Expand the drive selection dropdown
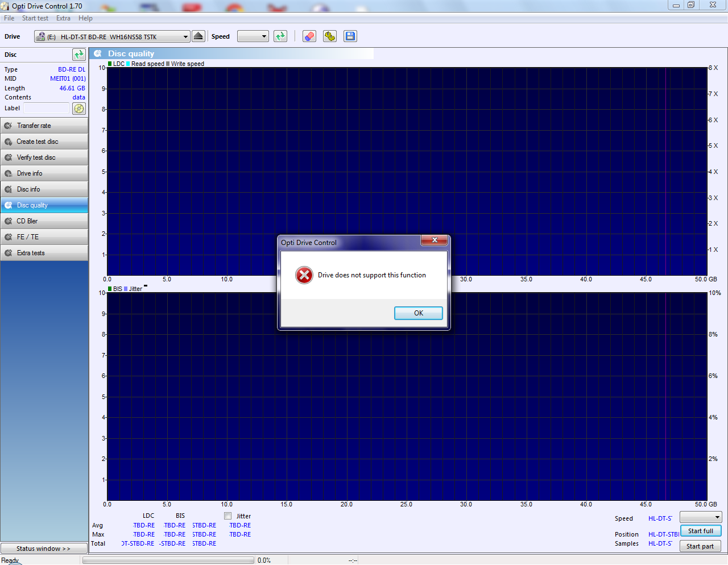 pyautogui.click(x=185, y=37)
